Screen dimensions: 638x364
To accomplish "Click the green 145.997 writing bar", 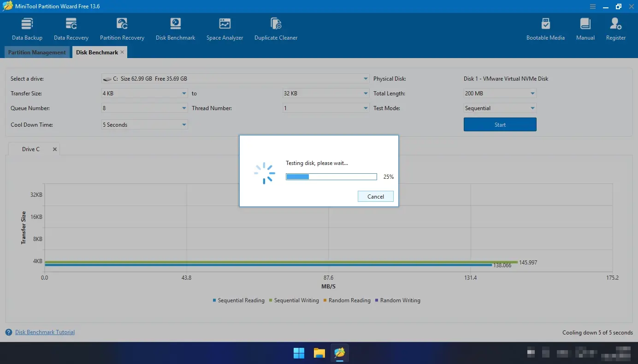I will (281, 262).
